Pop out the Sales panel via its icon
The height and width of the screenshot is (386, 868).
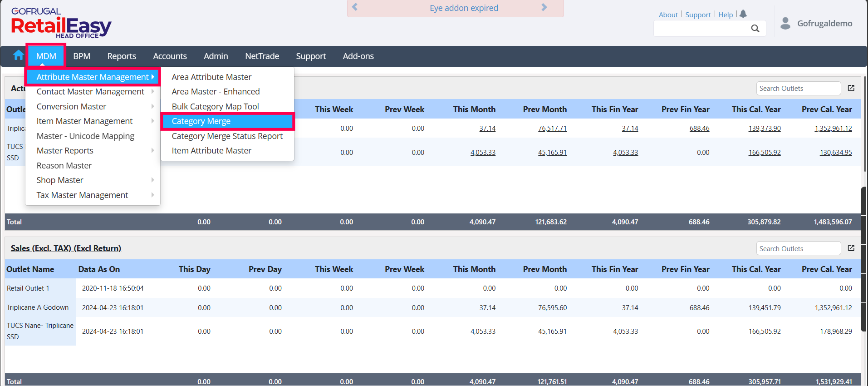(x=851, y=248)
